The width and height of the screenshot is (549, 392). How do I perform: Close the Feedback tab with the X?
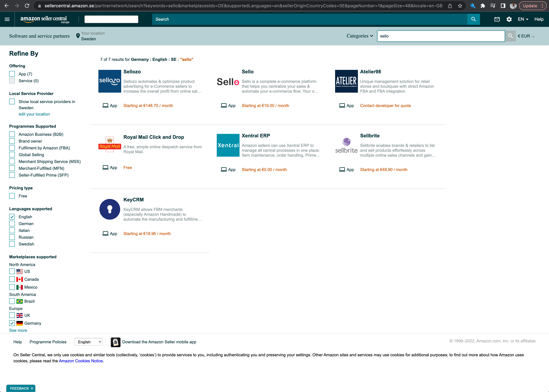[32, 388]
